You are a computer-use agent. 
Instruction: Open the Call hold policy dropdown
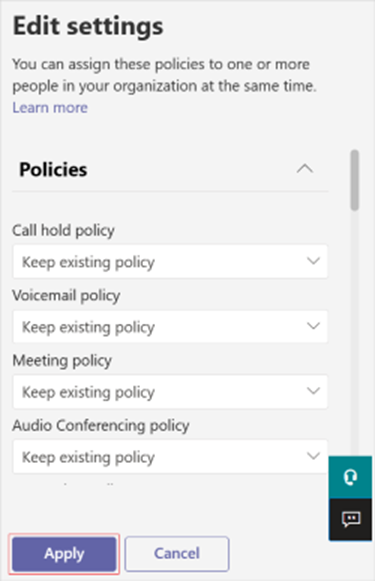tap(170, 262)
